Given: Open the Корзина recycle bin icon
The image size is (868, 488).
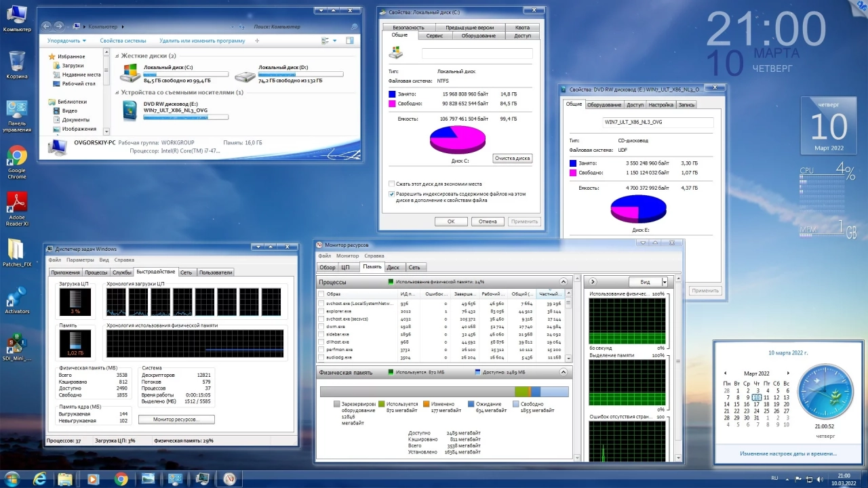Looking at the screenshot, I should pos(17,64).
